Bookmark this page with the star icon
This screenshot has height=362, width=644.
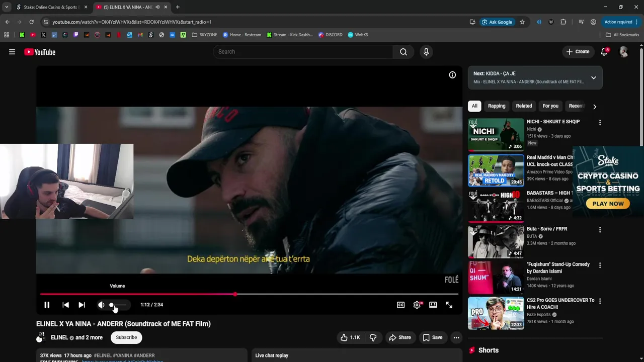coord(522,22)
